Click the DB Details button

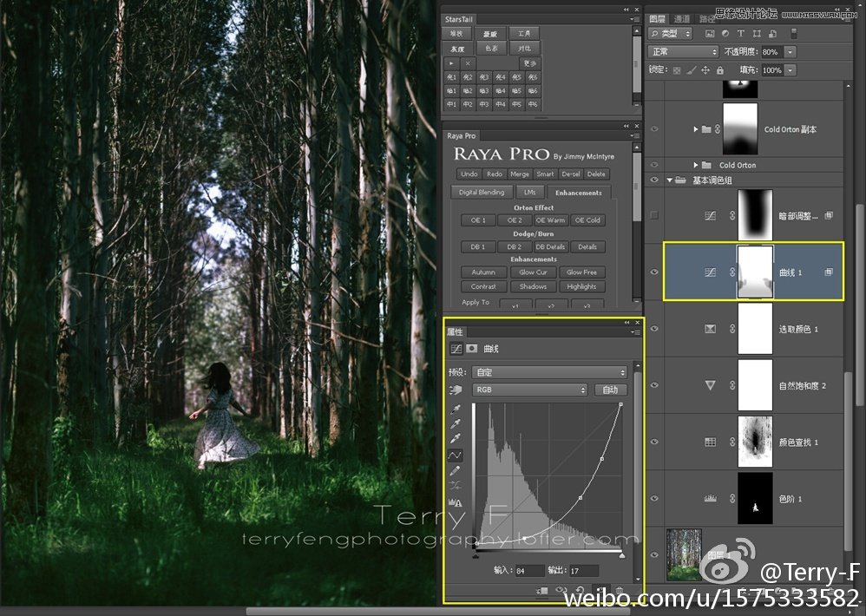tap(551, 246)
